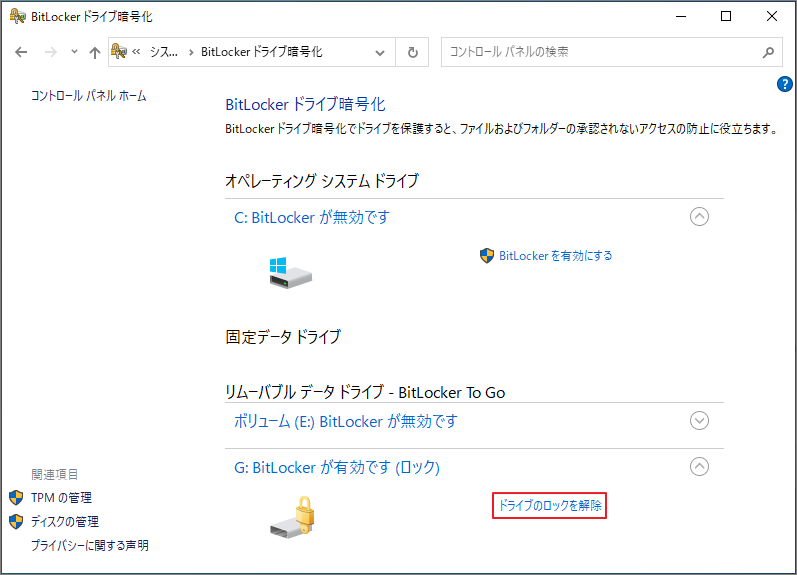Collapse the C: drive section chevron
The width and height of the screenshot is (797, 575).
tap(699, 217)
